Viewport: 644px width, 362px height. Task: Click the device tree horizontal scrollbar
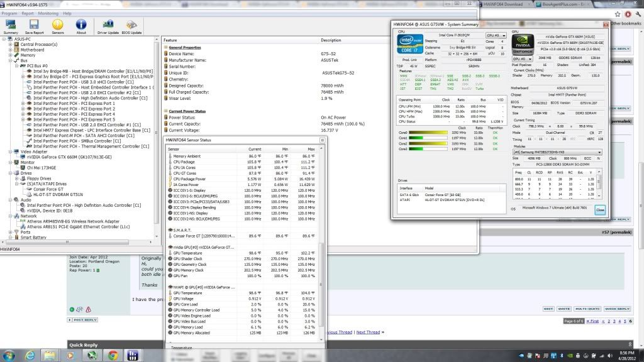78,242
